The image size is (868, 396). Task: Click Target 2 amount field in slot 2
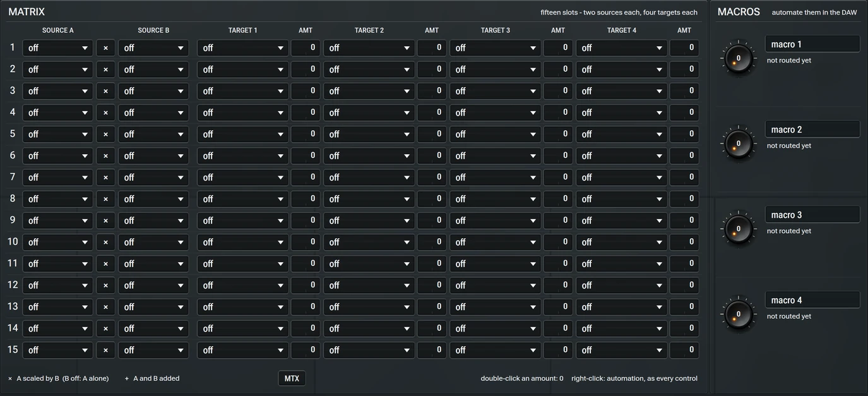tap(432, 69)
